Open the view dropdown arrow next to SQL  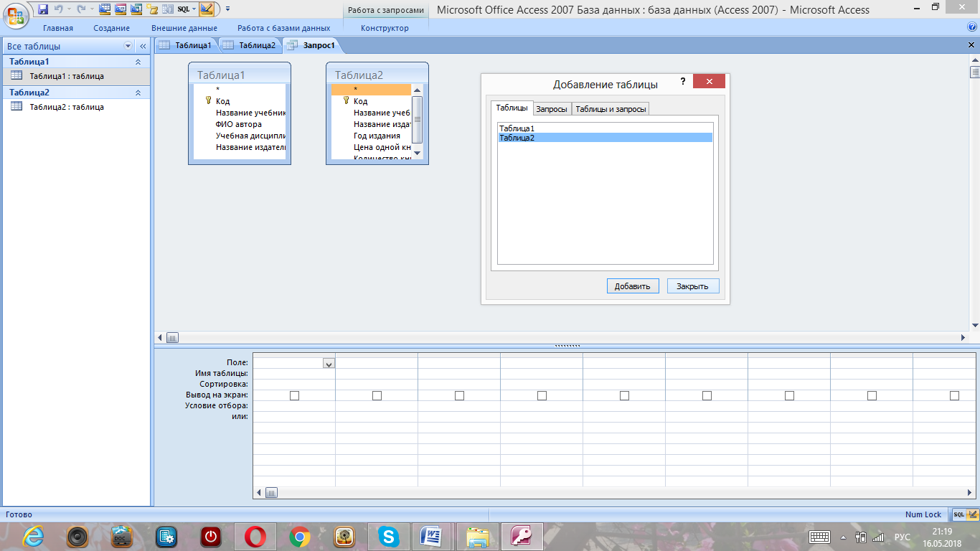pos(194,9)
